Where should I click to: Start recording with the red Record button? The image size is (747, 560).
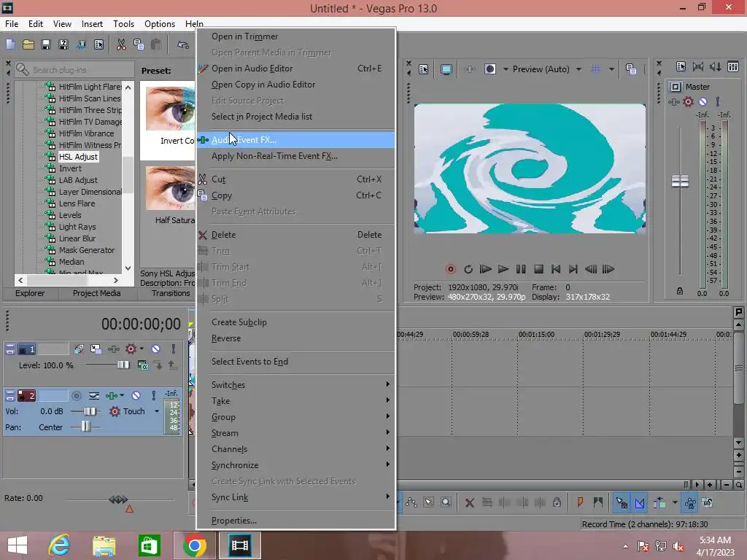450,269
